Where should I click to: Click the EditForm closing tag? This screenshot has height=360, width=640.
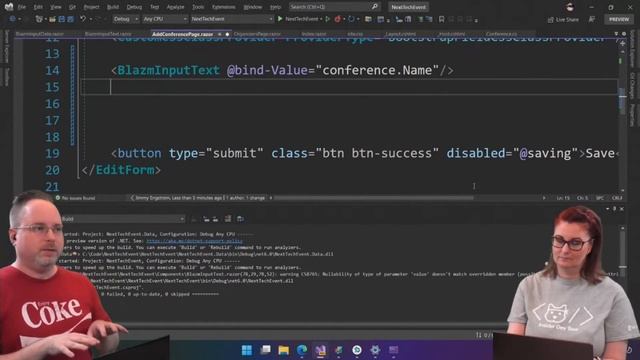tap(121, 170)
